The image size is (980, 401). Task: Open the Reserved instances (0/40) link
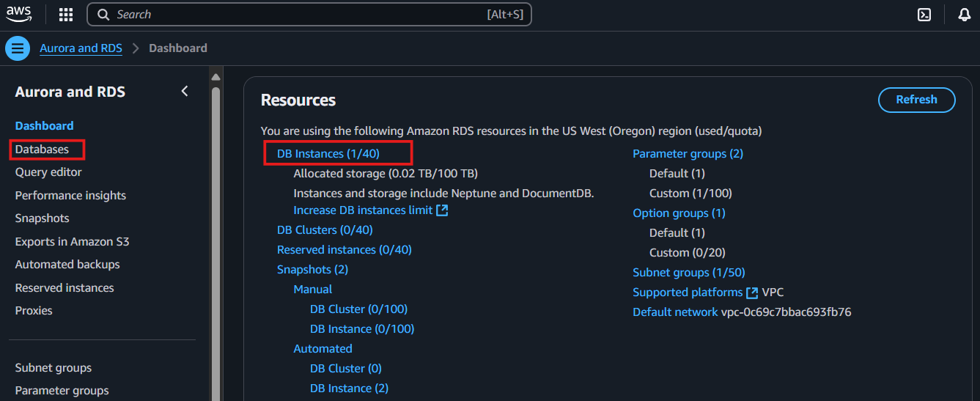pyautogui.click(x=345, y=250)
